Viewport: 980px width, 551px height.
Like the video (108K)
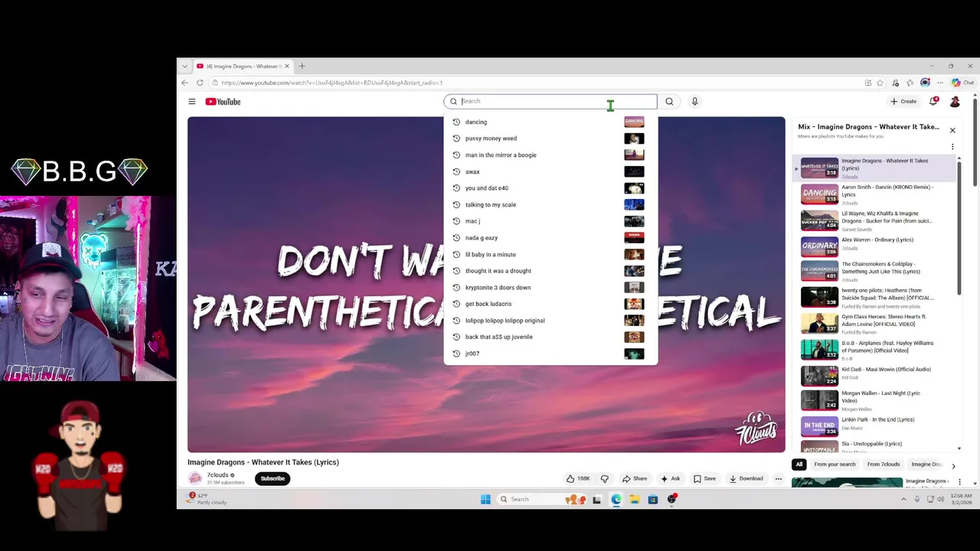(x=578, y=478)
